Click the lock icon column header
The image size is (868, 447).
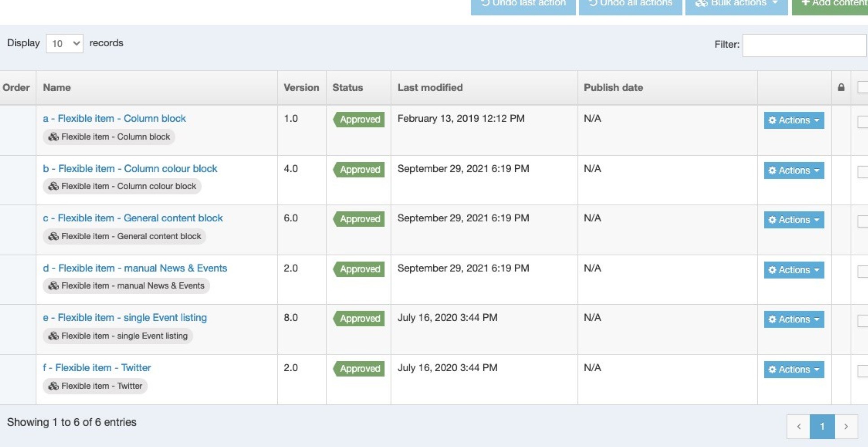[841, 88]
